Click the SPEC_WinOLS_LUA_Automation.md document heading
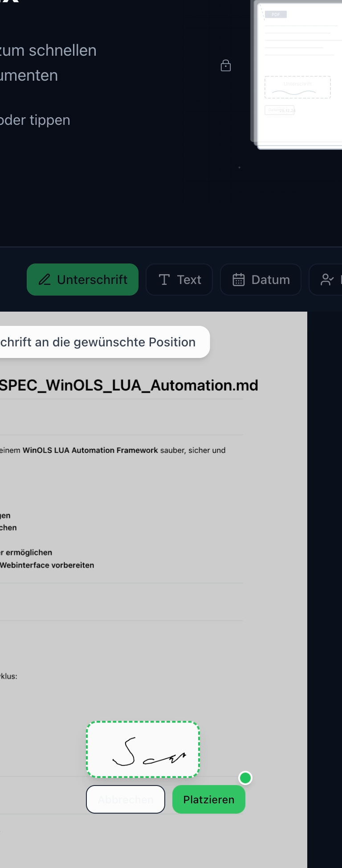 [129, 385]
